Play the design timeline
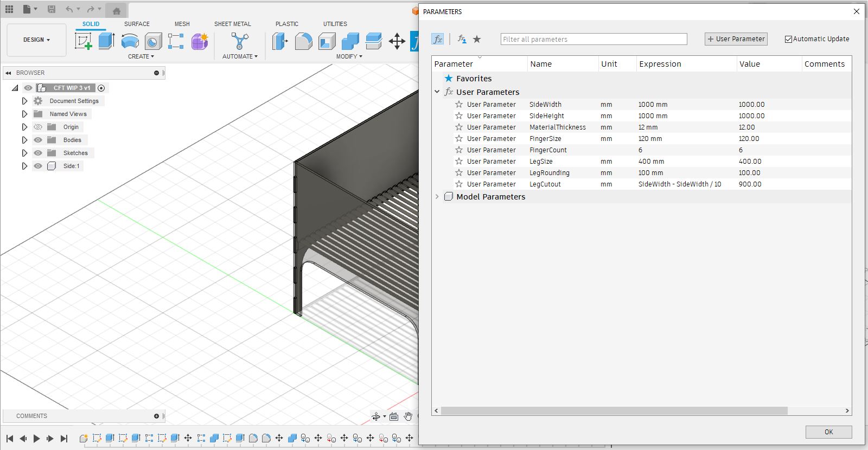The width and height of the screenshot is (868, 450). tap(36, 439)
